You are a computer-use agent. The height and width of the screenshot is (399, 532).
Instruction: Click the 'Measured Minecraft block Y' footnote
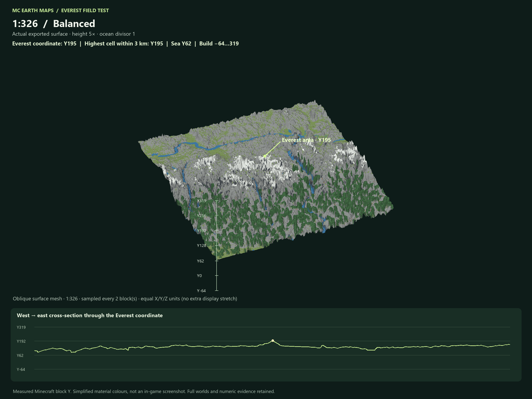pos(144,391)
